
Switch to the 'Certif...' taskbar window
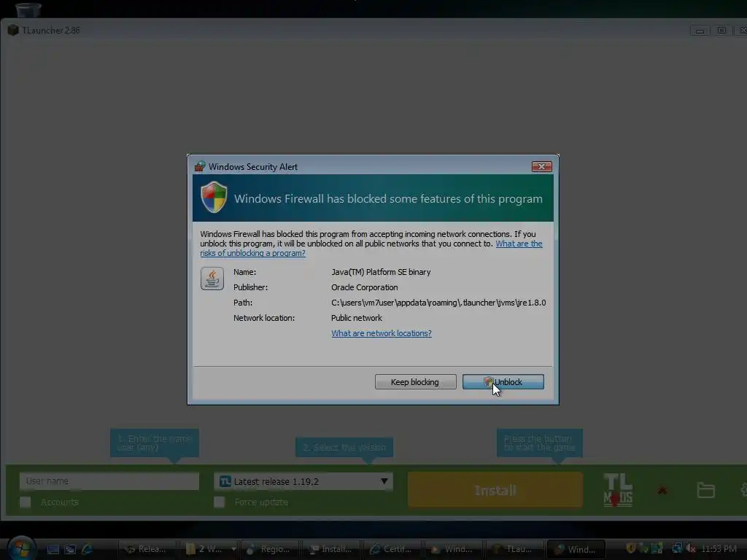(x=392, y=549)
